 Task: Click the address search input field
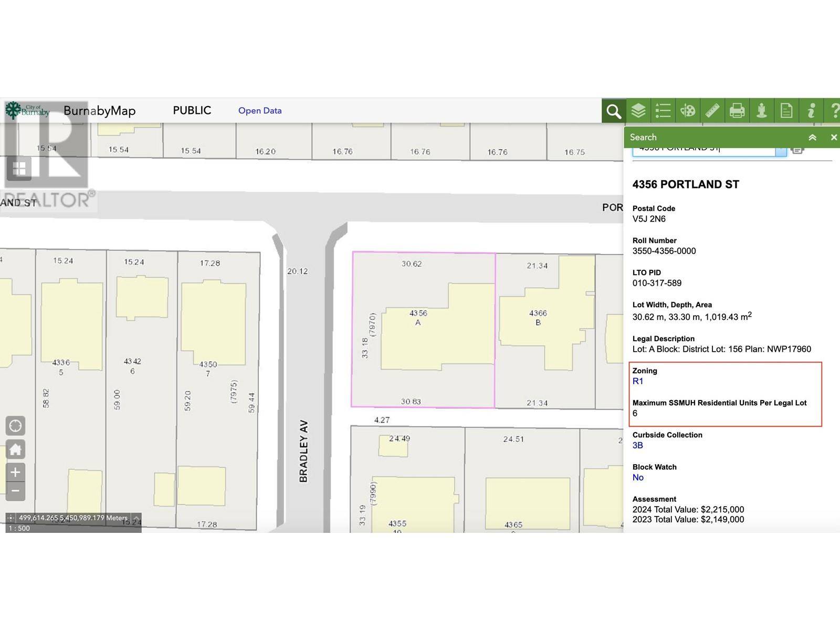tap(704, 151)
